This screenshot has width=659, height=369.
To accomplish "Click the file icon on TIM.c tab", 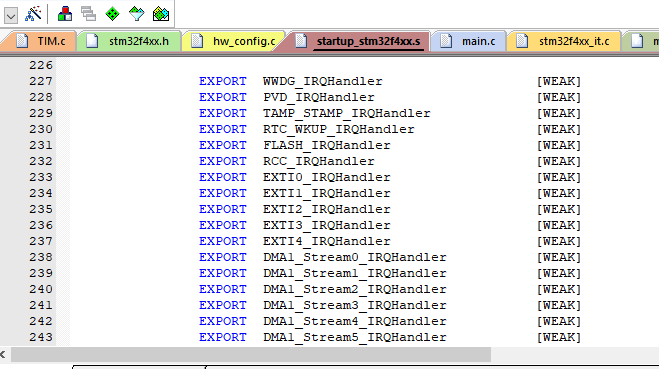I will point(22,41).
